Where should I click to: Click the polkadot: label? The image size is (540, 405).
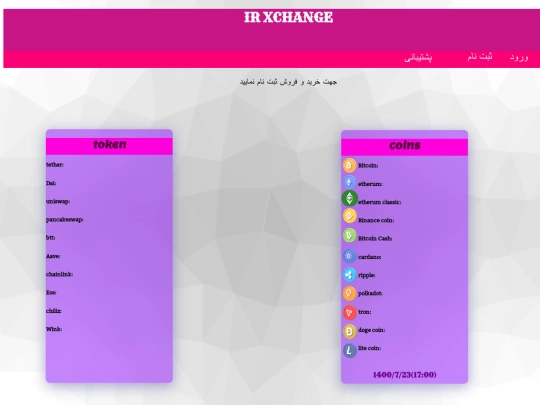pos(370,293)
